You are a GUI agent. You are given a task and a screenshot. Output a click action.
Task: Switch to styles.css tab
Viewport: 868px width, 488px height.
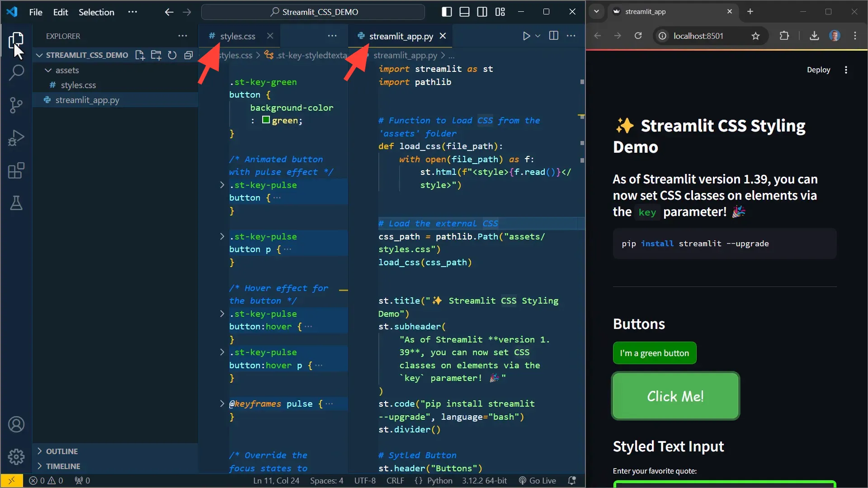tap(237, 36)
